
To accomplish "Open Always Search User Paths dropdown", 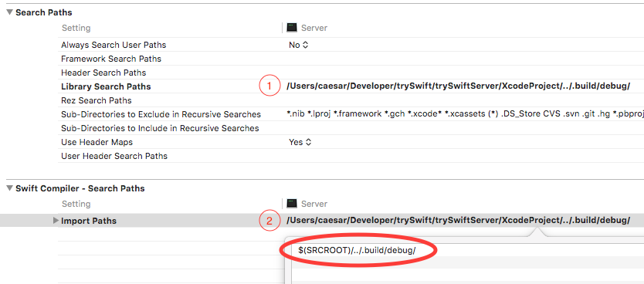I will pos(299,45).
